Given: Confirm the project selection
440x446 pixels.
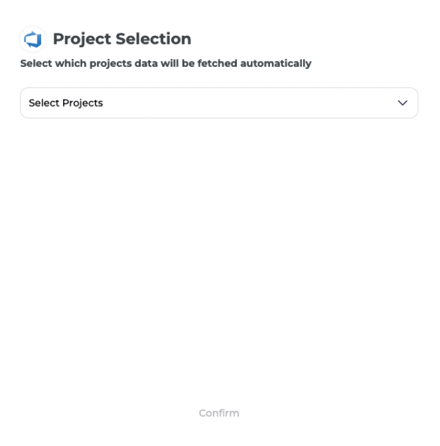Looking at the screenshot, I should [x=219, y=413].
